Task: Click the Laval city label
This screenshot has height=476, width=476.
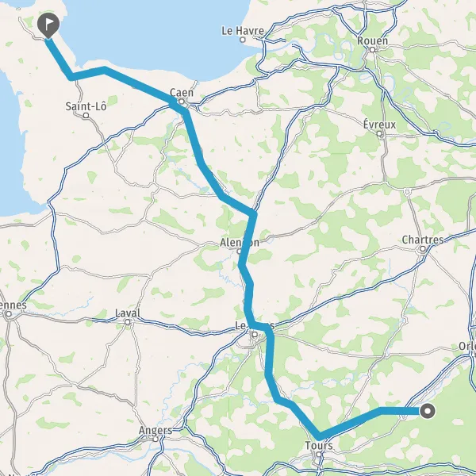Action: coord(128,313)
